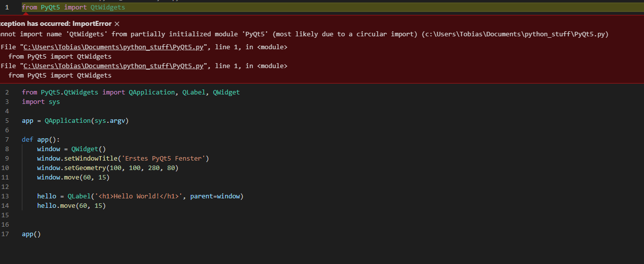Click the QWidget() constructor call
The height and width of the screenshot is (264, 644).
pyautogui.click(x=88, y=149)
